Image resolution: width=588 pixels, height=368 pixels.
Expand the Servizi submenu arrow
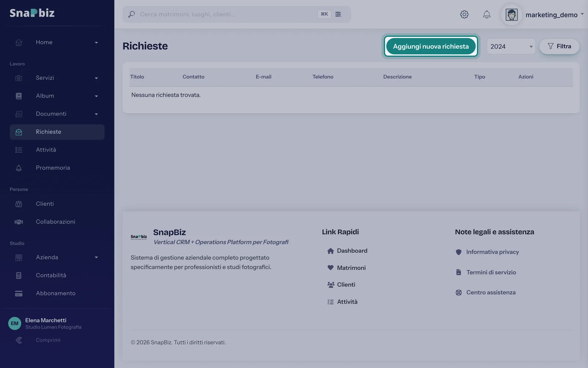[96, 78]
